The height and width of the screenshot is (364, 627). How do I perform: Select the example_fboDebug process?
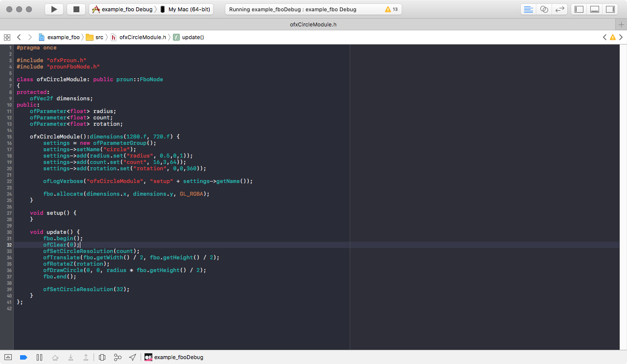click(x=174, y=357)
